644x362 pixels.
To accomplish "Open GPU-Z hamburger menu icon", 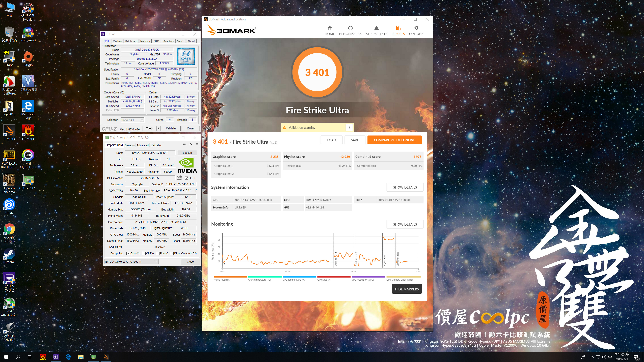I will 197,144.
